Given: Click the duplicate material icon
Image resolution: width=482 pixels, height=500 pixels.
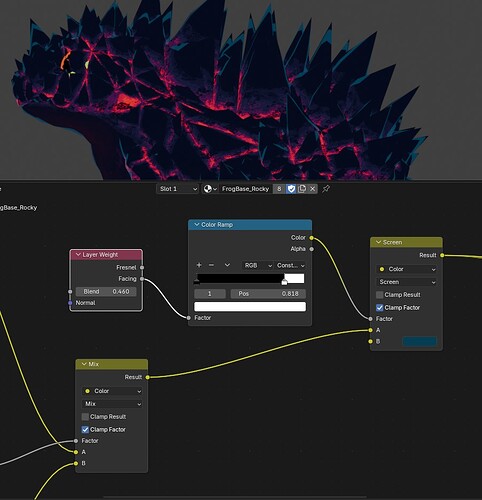Looking at the screenshot, I should pyautogui.click(x=302, y=189).
